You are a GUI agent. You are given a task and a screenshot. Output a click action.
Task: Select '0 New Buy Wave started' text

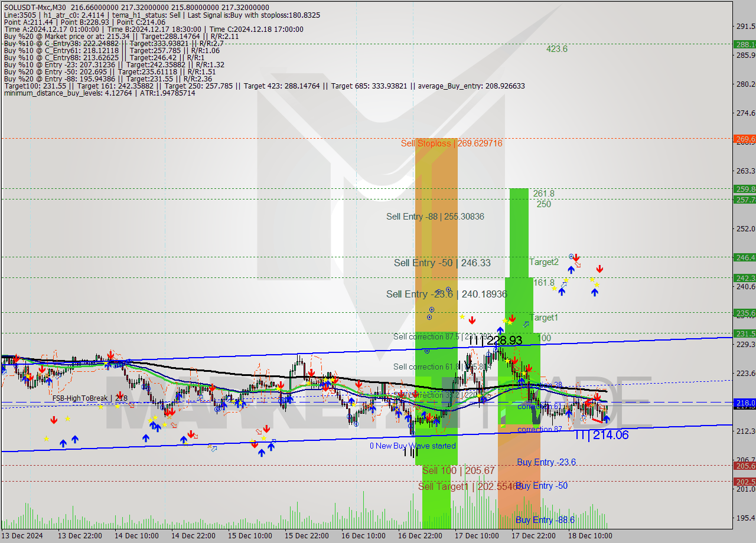coord(413,446)
